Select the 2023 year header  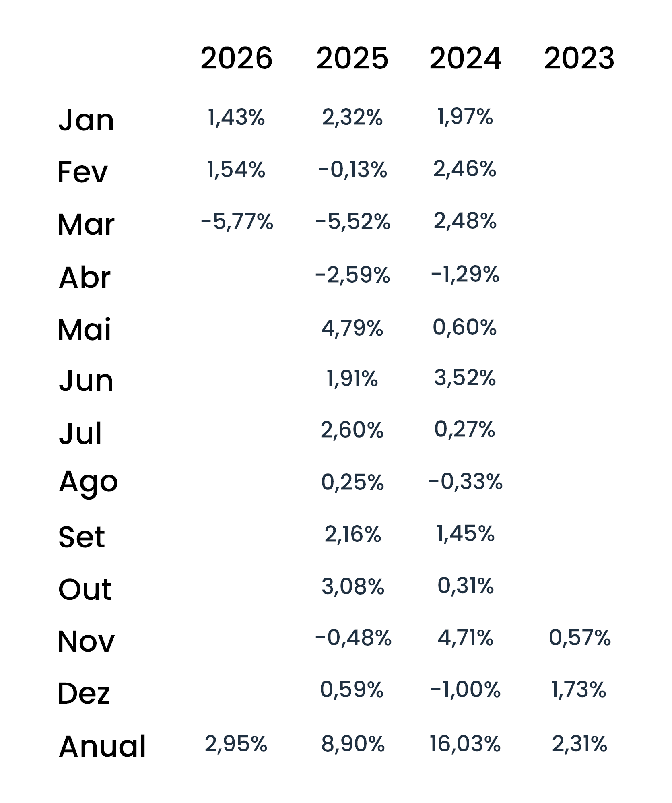[x=579, y=58]
